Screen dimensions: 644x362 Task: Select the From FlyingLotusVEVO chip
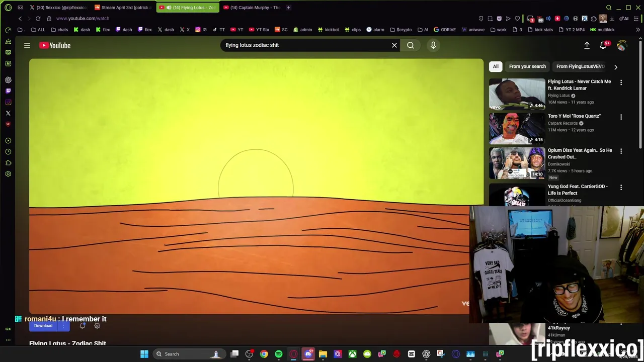(x=580, y=66)
